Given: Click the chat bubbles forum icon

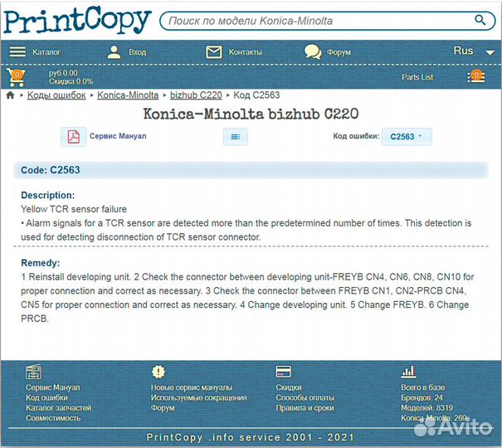Looking at the screenshot, I should click(x=313, y=51).
